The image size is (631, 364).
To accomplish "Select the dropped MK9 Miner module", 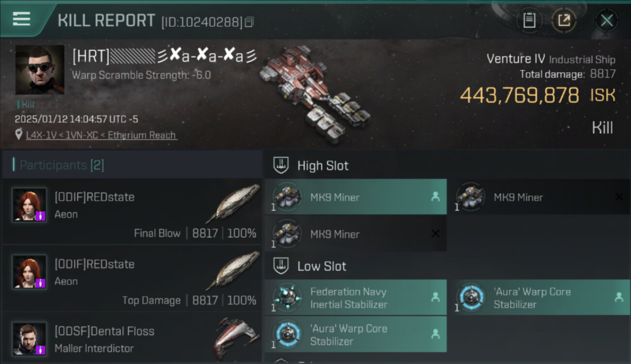I will tap(356, 197).
